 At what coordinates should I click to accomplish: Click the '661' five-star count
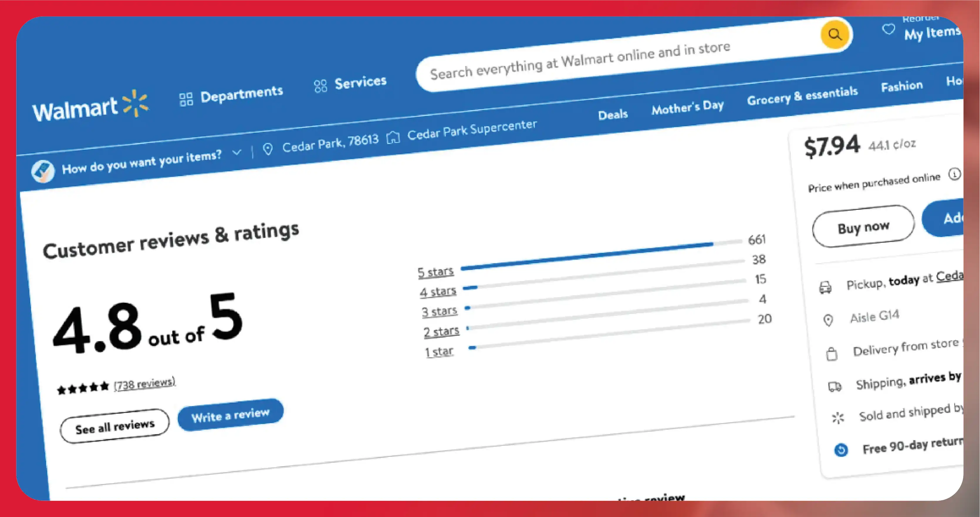(x=757, y=240)
